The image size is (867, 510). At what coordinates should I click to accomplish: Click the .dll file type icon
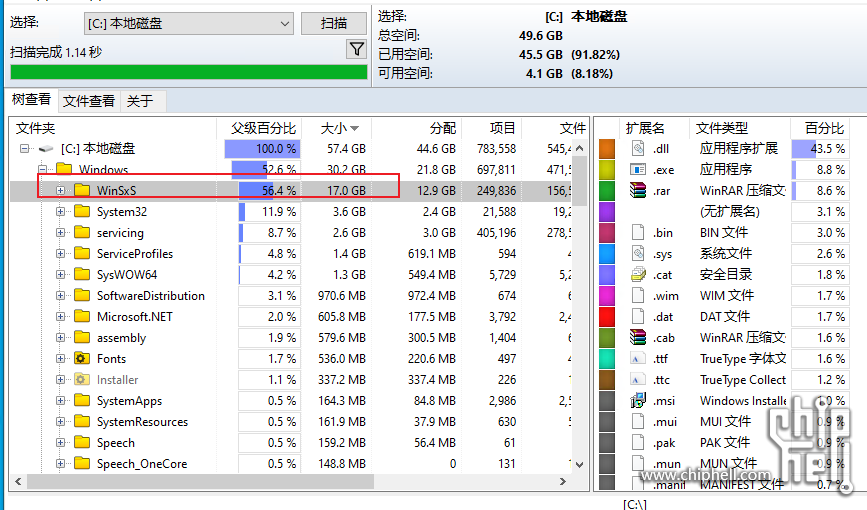pos(638,148)
